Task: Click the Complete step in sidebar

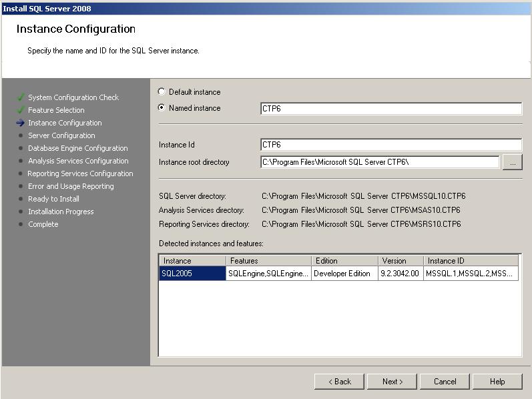Action: coord(43,224)
